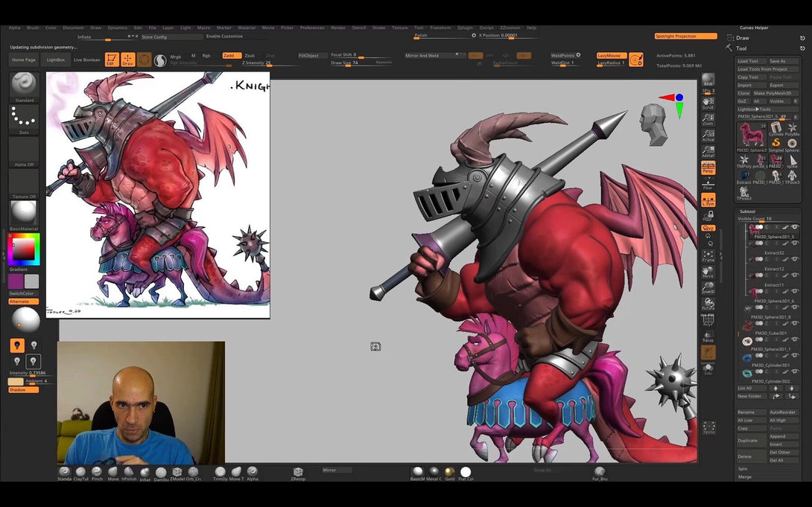This screenshot has height=507, width=812.
Task: Toggle the Floor grid
Action: pyautogui.click(x=708, y=184)
